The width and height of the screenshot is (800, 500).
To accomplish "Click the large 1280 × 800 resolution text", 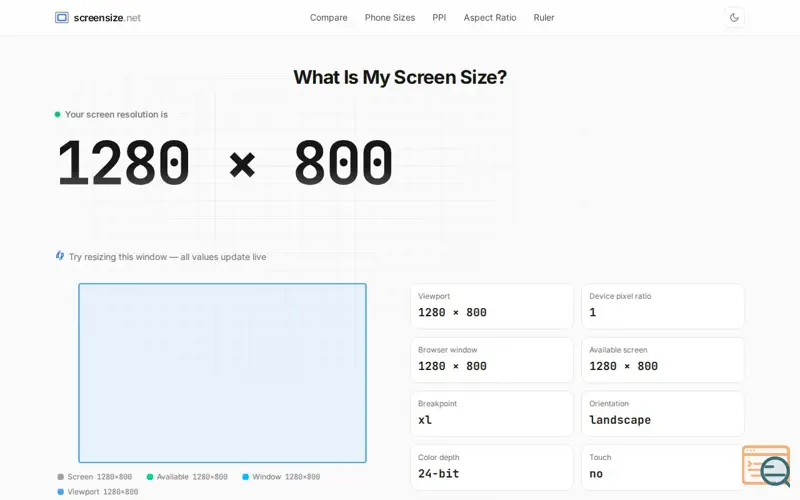I will pos(225,163).
